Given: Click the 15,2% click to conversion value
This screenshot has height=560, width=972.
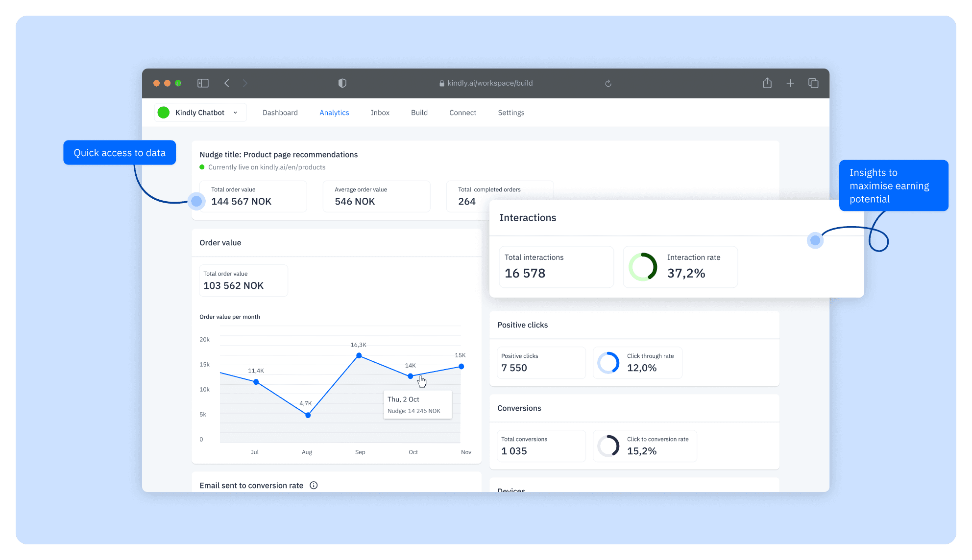Looking at the screenshot, I should point(642,451).
